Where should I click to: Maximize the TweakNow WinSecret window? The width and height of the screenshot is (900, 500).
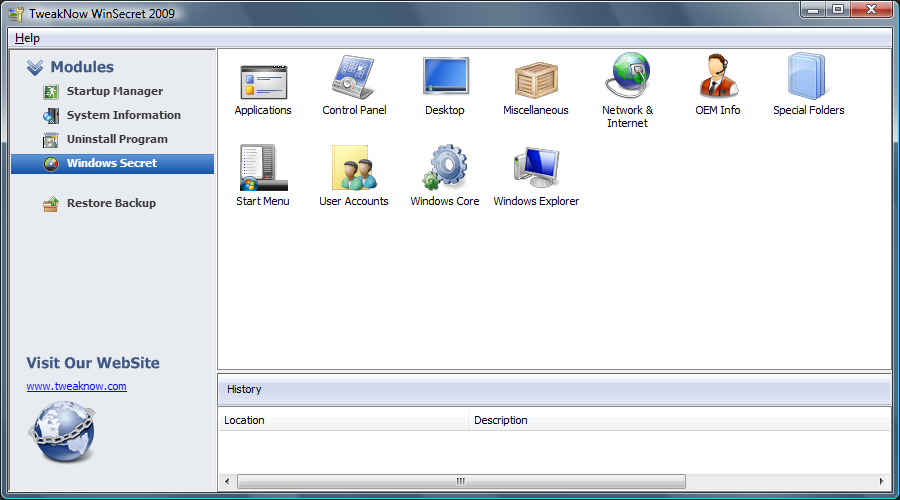838,10
